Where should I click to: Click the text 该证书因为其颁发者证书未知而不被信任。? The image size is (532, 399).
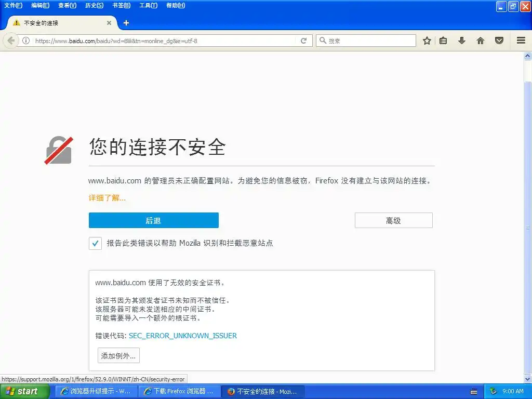click(x=163, y=300)
